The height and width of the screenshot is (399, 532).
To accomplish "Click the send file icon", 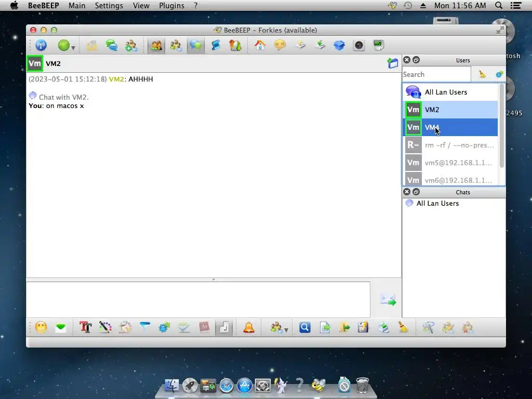I will pyautogui.click(x=325, y=327).
